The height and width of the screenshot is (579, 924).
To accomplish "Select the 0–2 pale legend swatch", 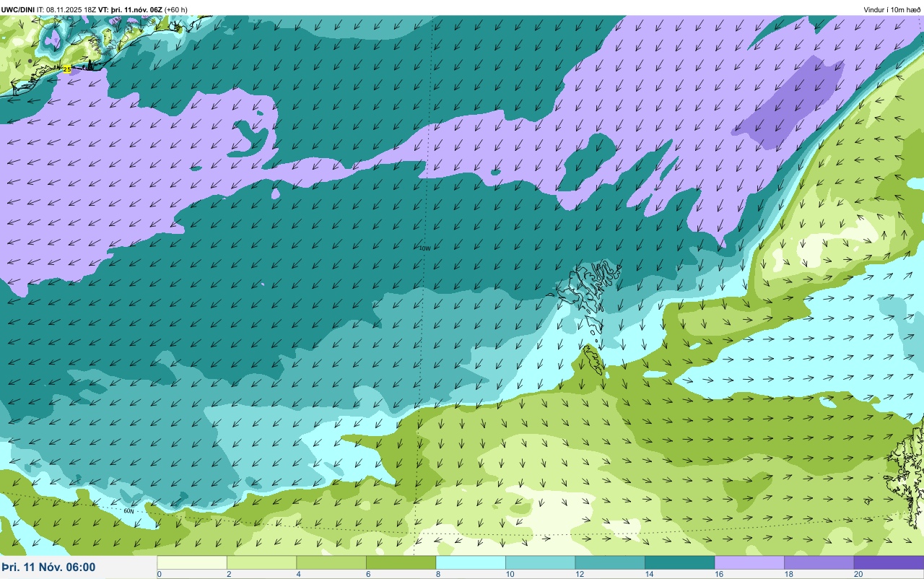I will [x=192, y=562].
